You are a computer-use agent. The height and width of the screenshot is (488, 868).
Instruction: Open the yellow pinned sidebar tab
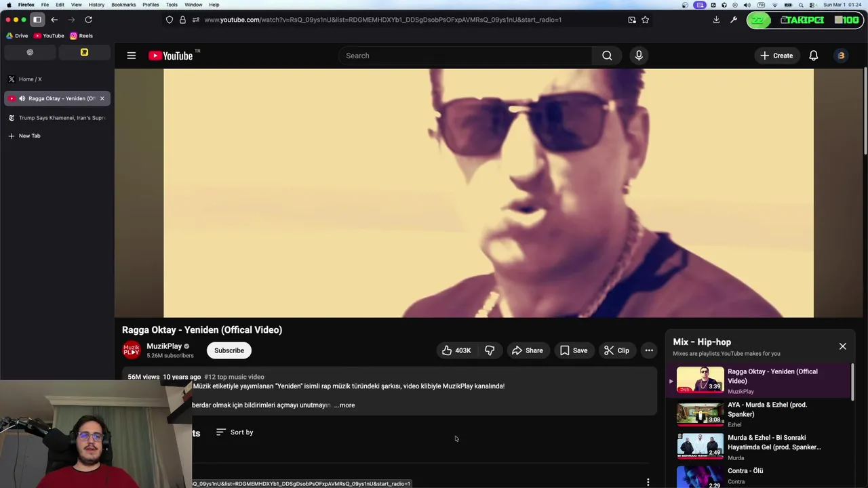click(x=84, y=52)
